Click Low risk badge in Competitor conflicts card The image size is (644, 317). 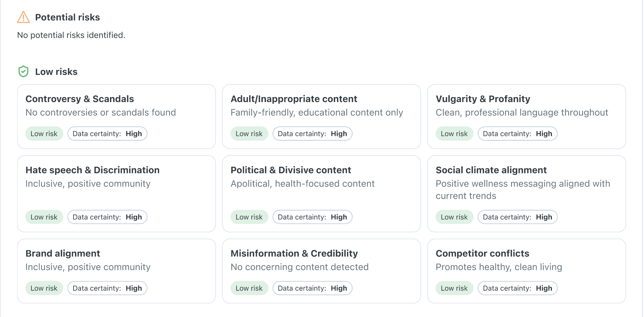(x=454, y=288)
